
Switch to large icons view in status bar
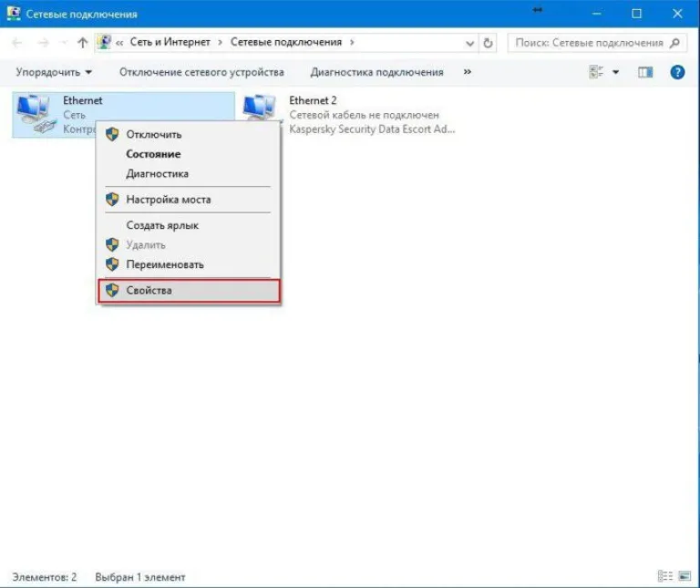(685, 576)
